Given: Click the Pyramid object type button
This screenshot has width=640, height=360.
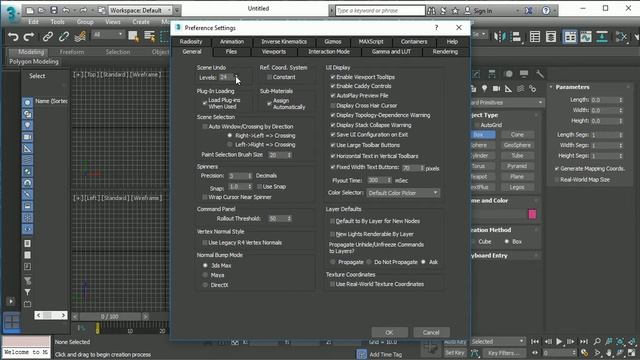Looking at the screenshot, I should 517,166.
